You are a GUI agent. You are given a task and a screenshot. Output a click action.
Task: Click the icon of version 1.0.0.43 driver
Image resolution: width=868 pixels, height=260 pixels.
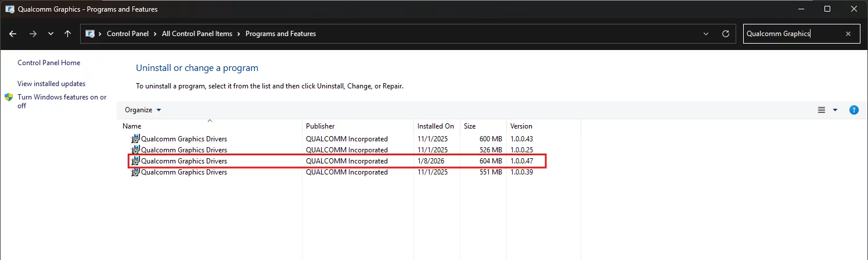click(x=135, y=139)
